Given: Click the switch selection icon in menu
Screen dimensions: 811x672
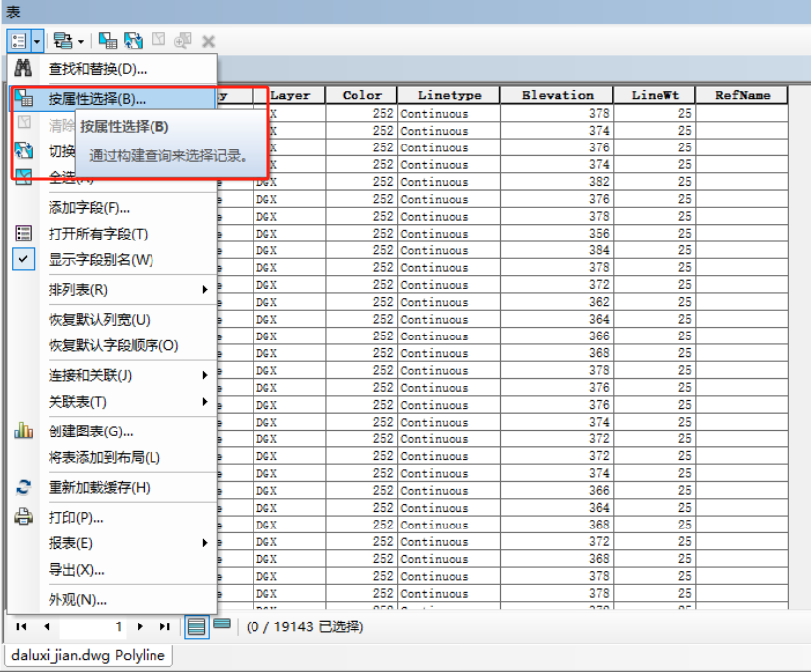Looking at the screenshot, I should click(x=24, y=150).
